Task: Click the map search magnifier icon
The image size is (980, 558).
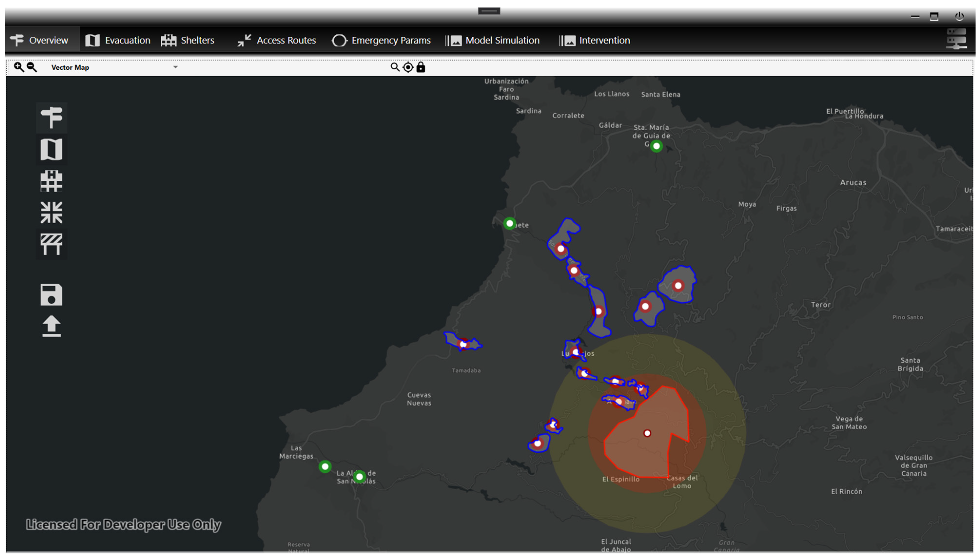Action: pyautogui.click(x=395, y=67)
